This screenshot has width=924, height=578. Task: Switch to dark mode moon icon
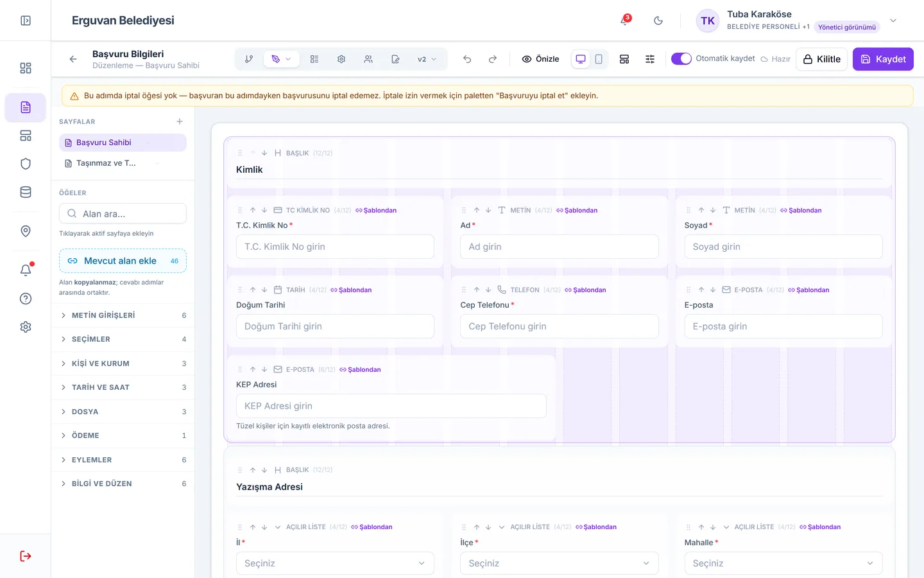click(x=658, y=21)
